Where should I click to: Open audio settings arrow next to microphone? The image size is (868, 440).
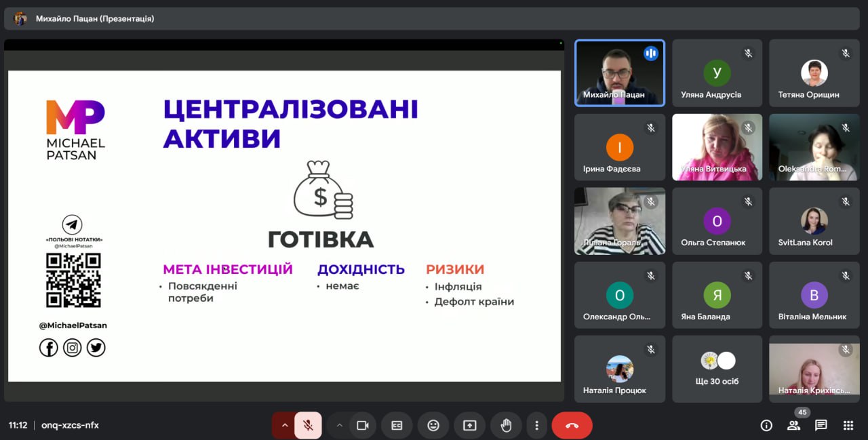[285, 425]
